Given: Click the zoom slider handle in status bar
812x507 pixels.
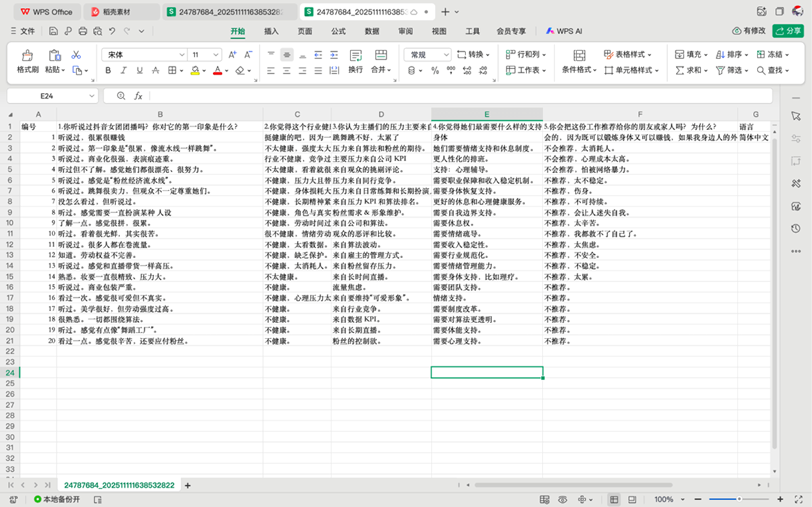Looking at the screenshot, I should point(739,499).
